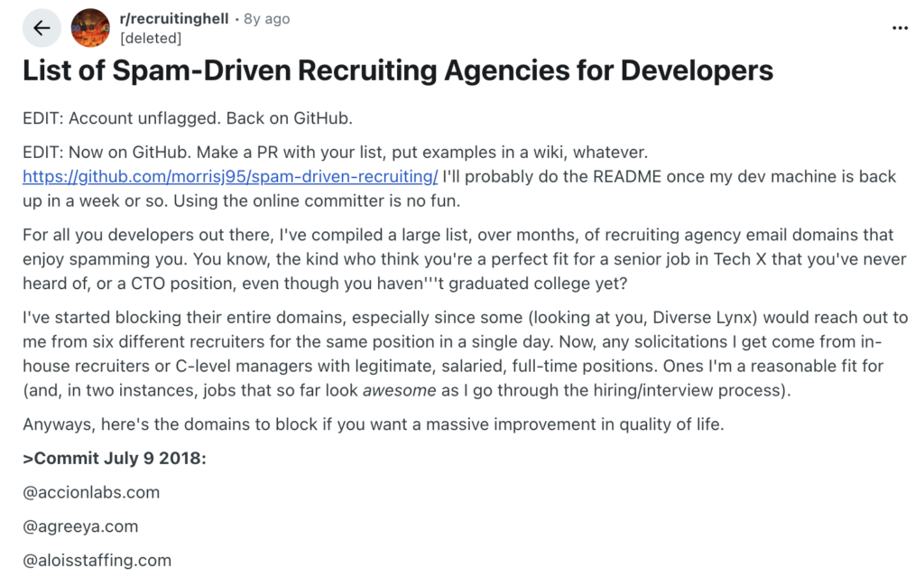Select the @agreeya.com domain entry

click(81, 526)
